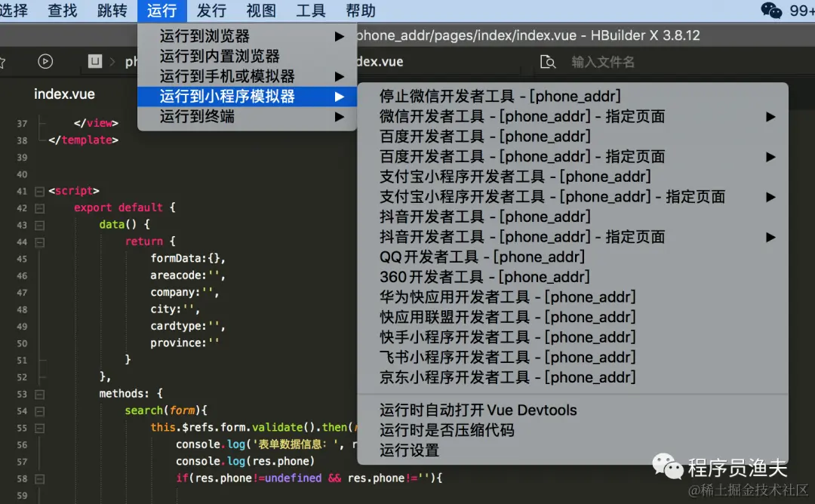815x504 pixels.
Task: Click the 输入文件名 search field
Action: point(603,63)
